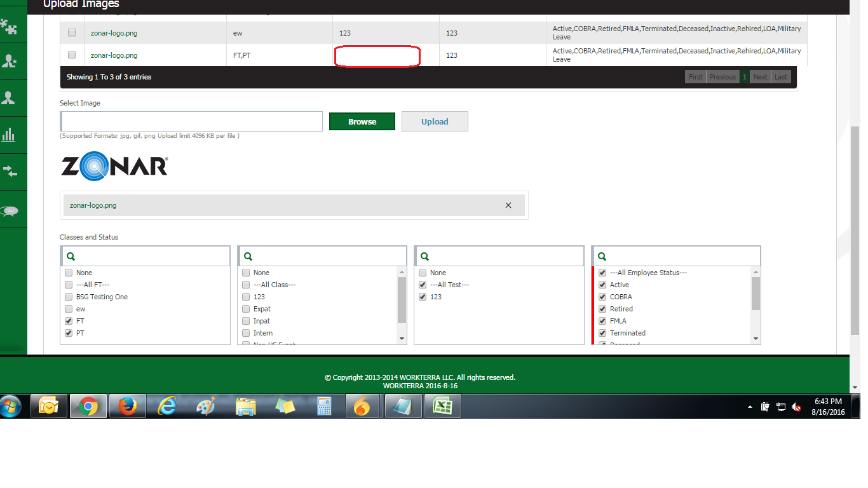Open Excel from the taskbar

[x=442, y=406]
